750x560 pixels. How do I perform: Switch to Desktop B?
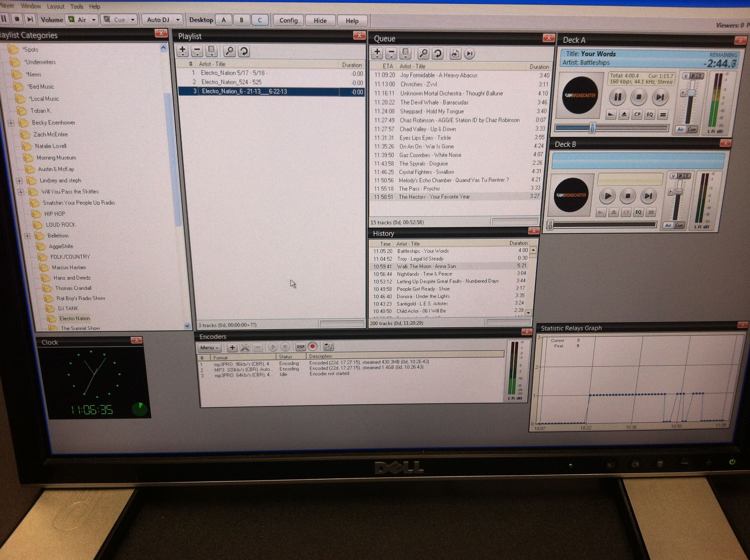pos(242,20)
